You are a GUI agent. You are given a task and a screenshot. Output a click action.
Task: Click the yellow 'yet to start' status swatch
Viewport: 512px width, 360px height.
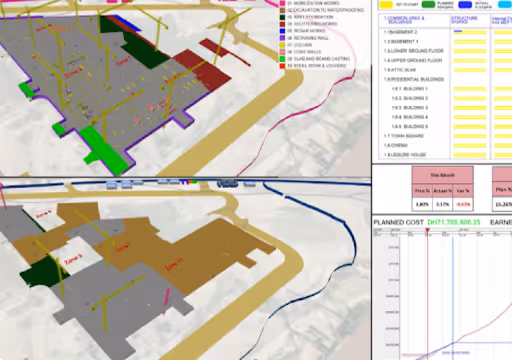pos(386,5)
